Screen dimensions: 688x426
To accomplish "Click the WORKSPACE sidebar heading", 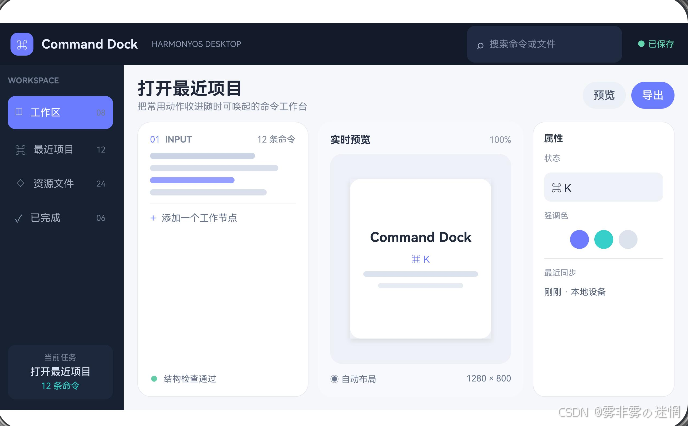I will pos(33,80).
